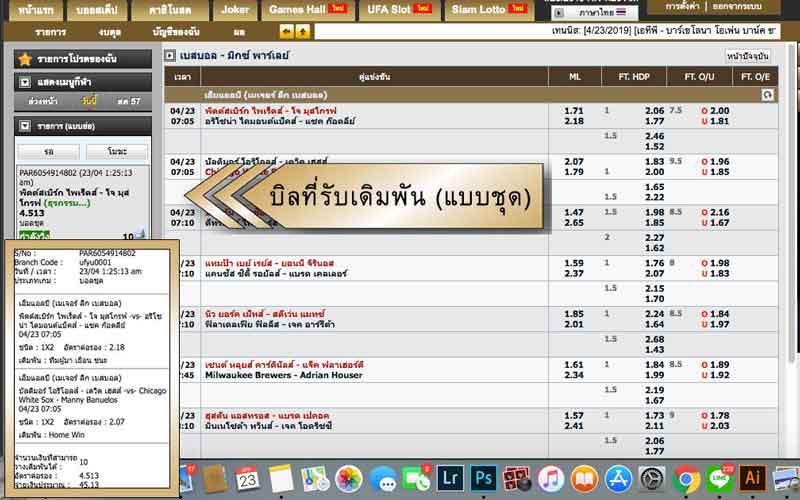800x500 pixels.
Task: Open iBooks from the dock
Action: pyautogui.click(x=584, y=479)
